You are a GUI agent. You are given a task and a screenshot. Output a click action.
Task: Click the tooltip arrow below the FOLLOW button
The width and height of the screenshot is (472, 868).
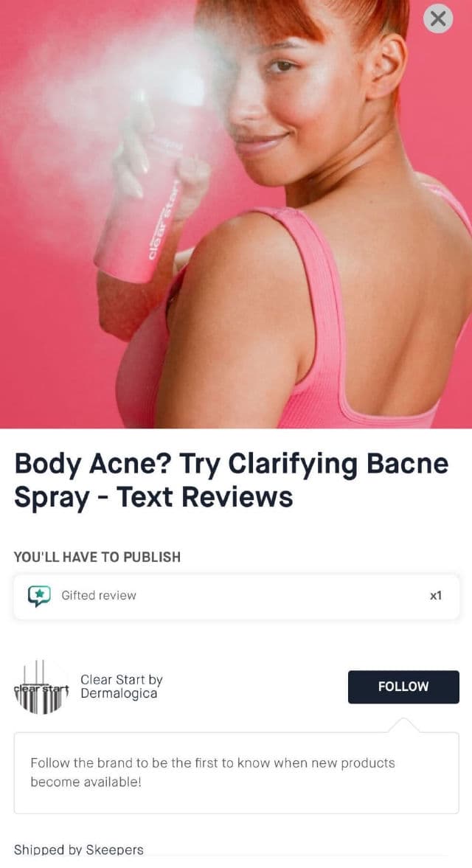[403, 725]
